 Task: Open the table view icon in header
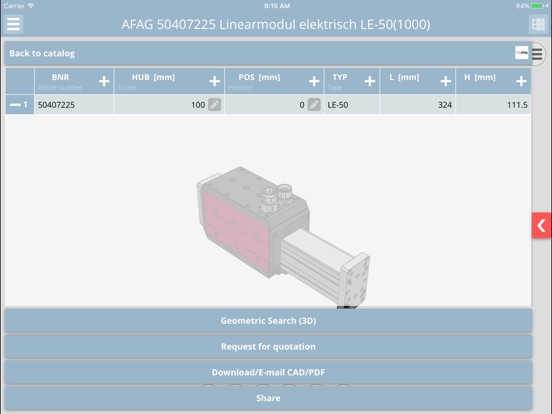[x=538, y=24]
